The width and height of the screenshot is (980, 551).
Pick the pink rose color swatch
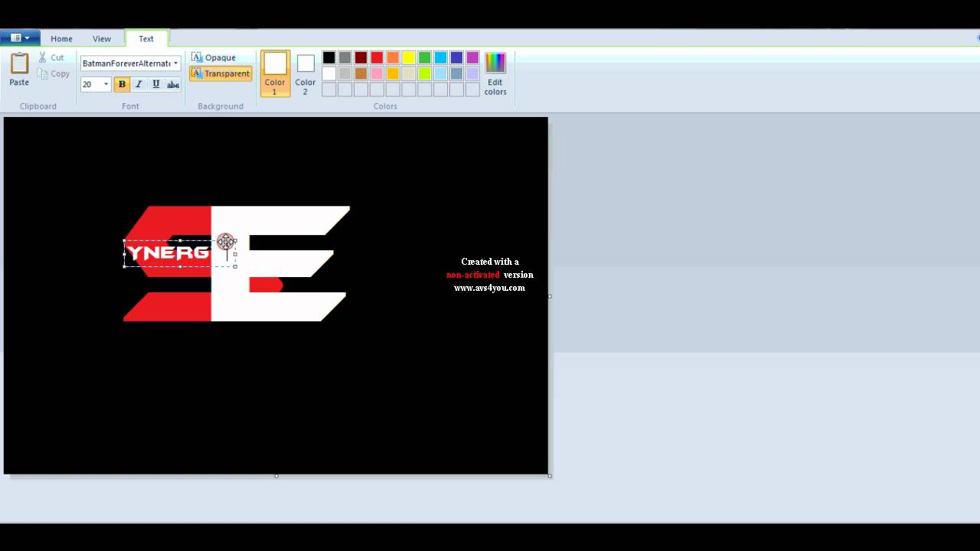point(377,73)
